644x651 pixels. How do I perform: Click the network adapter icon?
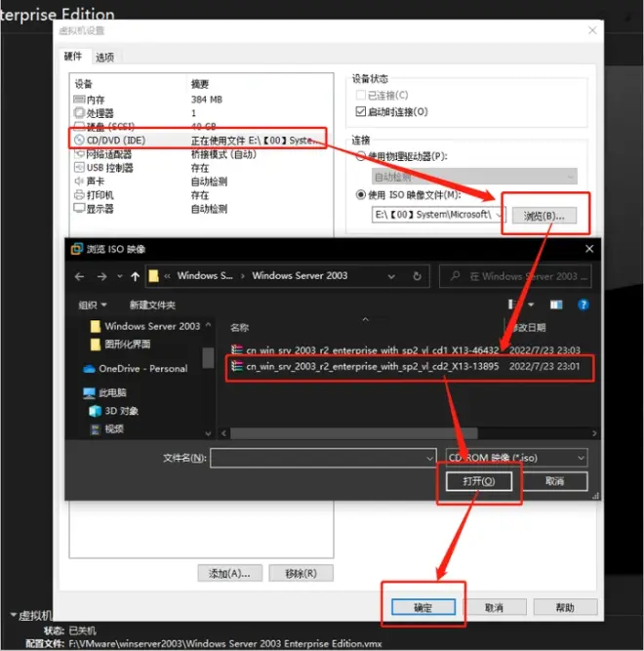(x=79, y=154)
